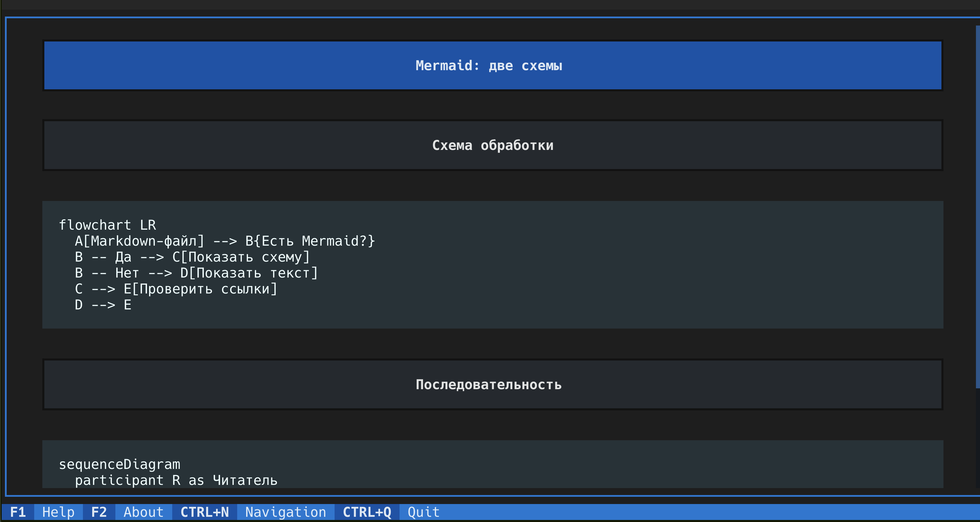Viewport: 980px width, 522px height.
Task: Open Help from the F1 footer item
Action: pos(42,512)
